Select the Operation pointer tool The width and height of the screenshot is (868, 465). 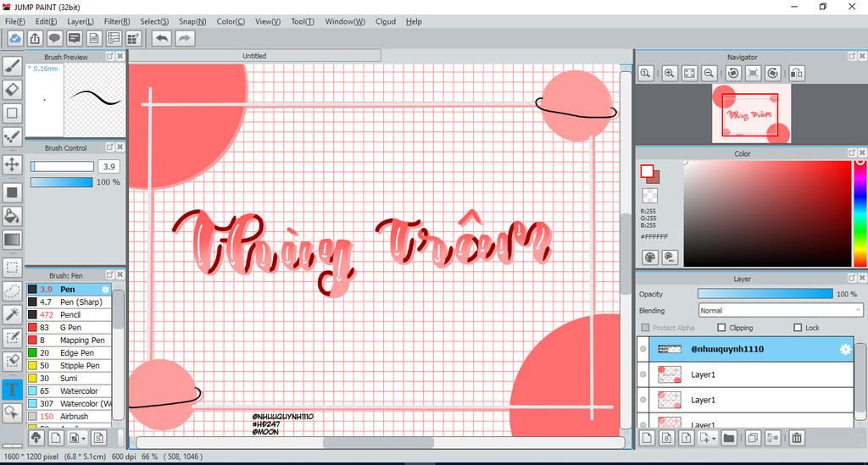pyautogui.click(x=12, y=412)
